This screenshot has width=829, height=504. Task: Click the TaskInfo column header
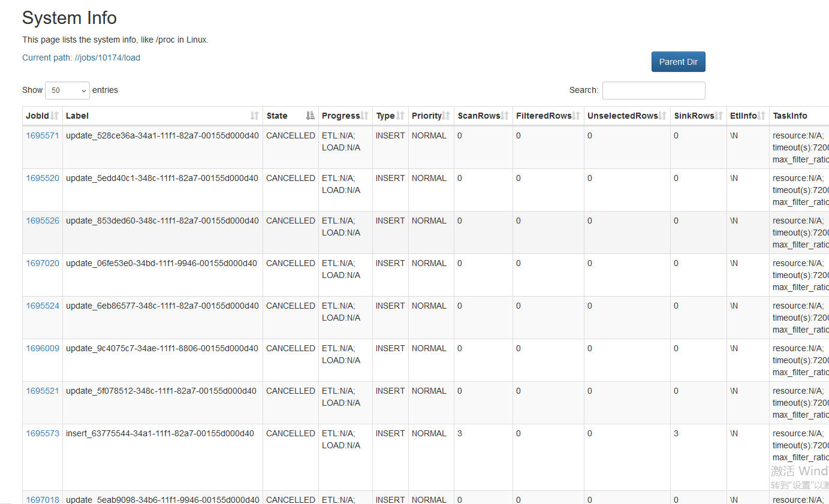point(790,116)
